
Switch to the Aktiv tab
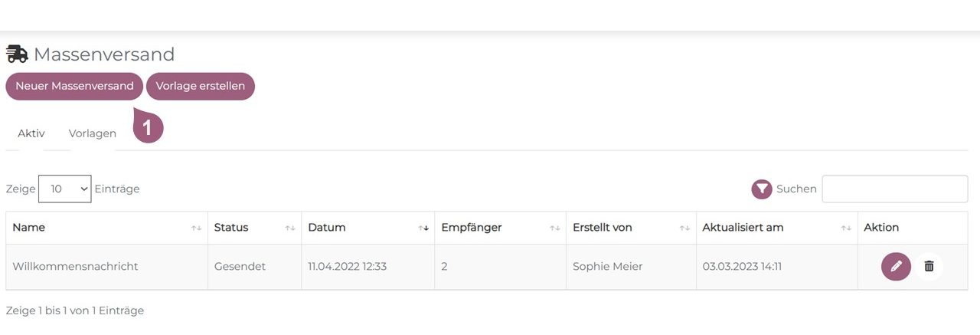coord(31,133)
